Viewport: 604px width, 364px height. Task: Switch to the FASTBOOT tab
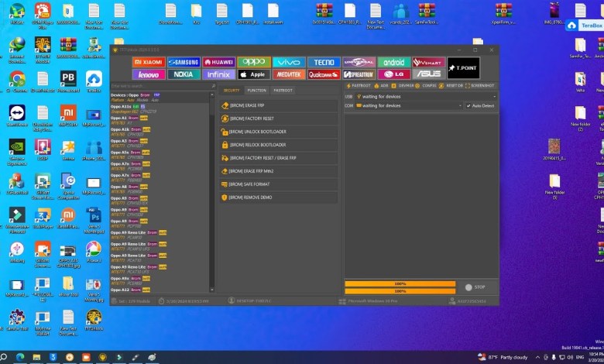(283, 90)
